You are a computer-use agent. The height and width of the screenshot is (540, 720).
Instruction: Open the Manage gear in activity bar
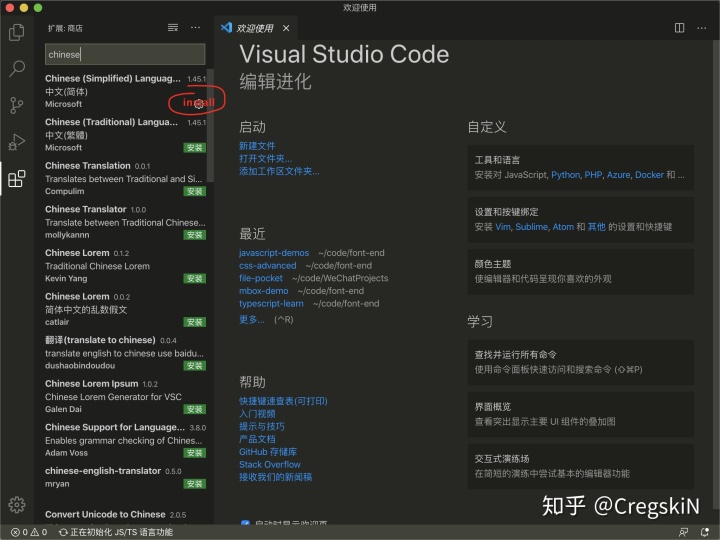coord(17,504)
